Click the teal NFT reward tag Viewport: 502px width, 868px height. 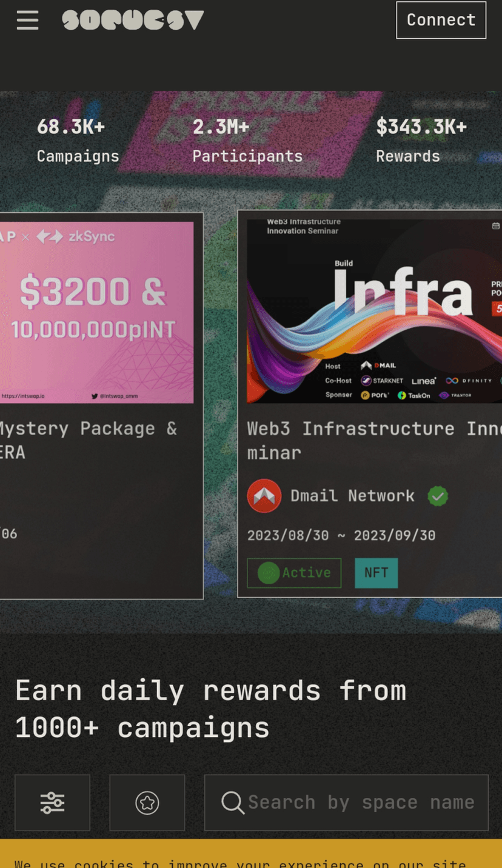click(x=376, y=573)
